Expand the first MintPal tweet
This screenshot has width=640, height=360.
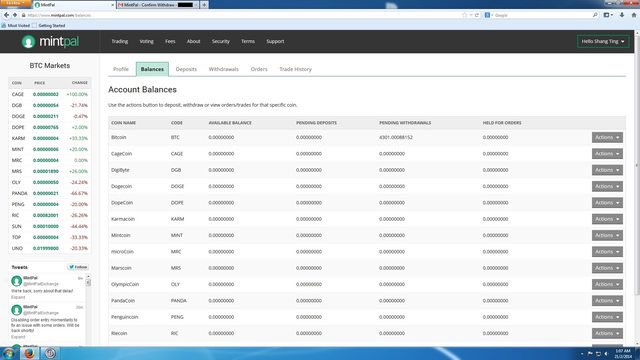18,297
